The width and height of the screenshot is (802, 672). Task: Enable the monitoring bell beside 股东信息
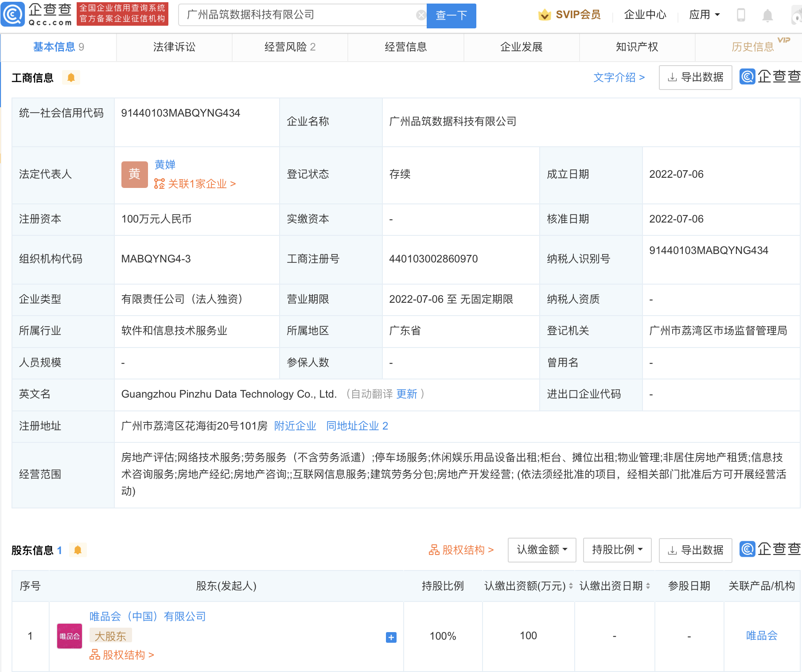pos(78,550)
